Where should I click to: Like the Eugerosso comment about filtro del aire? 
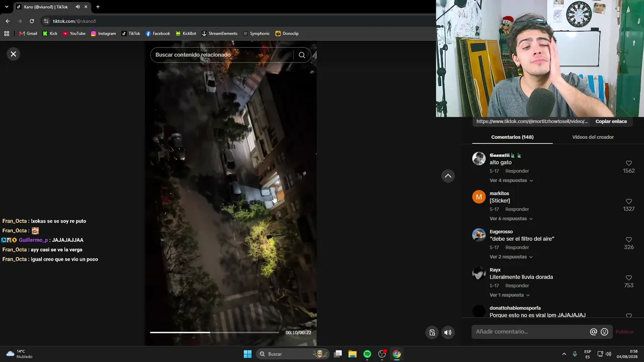point(629,240)
